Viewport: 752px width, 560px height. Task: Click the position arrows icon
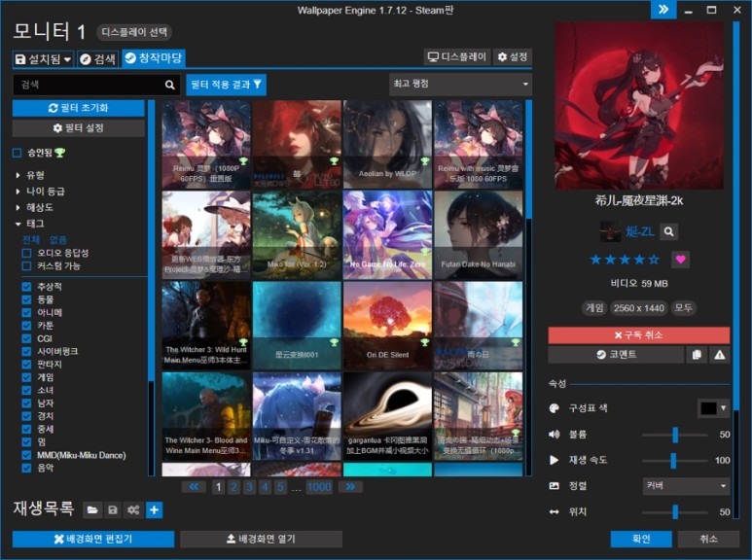tap(554, 512)
